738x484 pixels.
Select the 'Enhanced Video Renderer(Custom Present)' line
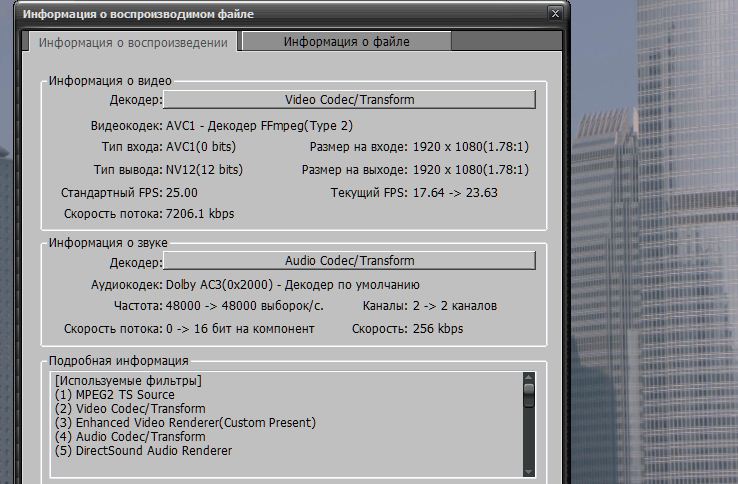click(x=185, y=423)
